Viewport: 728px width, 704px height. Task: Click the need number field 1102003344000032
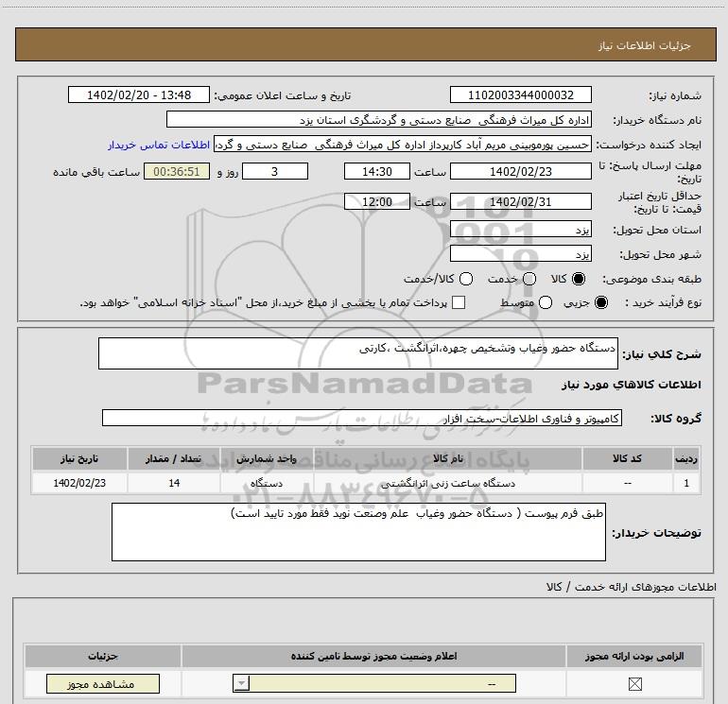(520, 94)
